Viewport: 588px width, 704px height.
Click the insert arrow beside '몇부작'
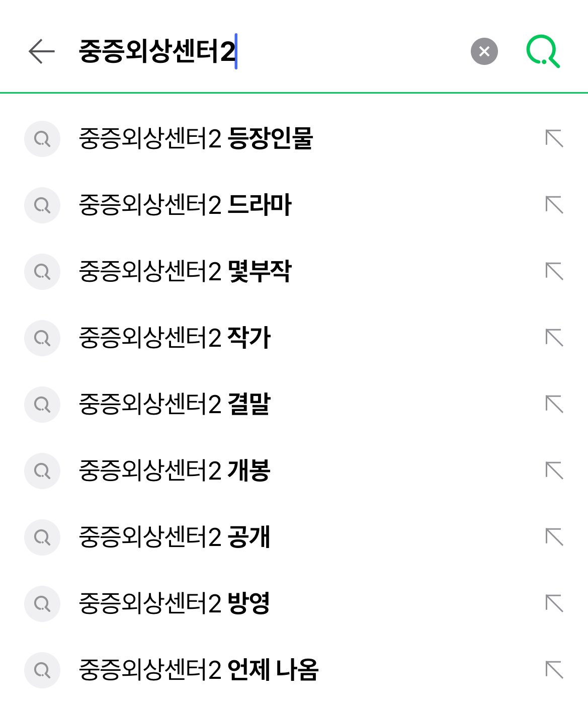point(554,271)
